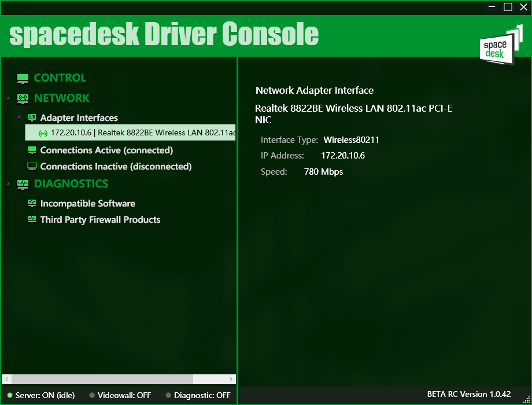Click the Connections Active monitor icon
Viewport: 532px width, 405px height.
click(32, 150)
